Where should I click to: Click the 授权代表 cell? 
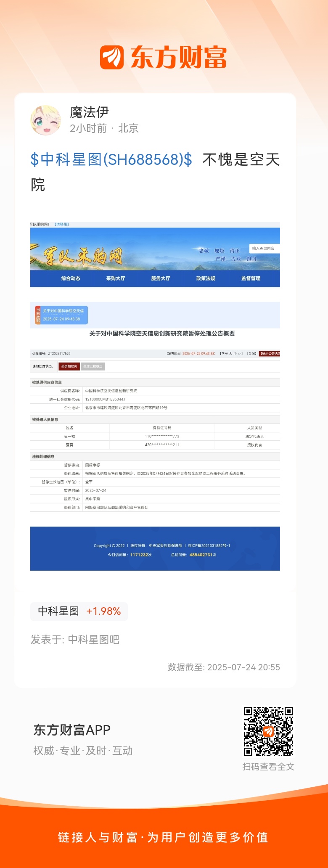[255, 445]
